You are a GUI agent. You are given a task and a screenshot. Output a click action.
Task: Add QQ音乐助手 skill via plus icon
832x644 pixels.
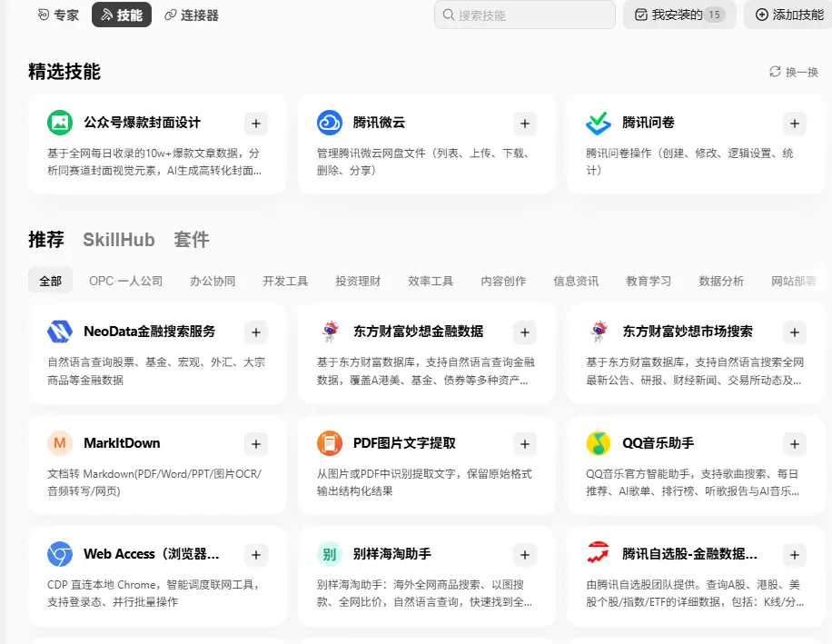[x=795, y=444]
